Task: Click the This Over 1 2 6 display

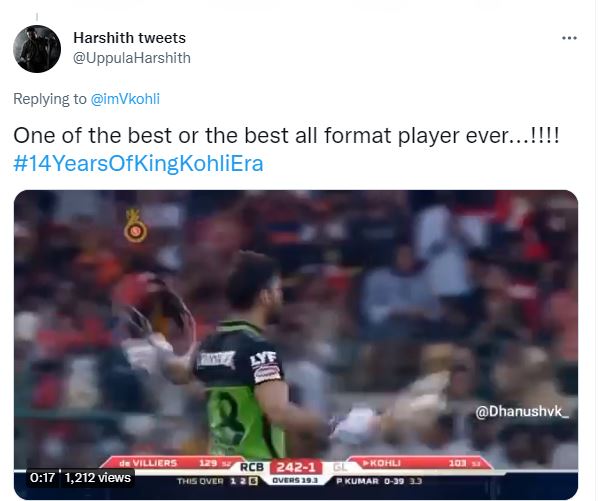Action: point(217,481)
